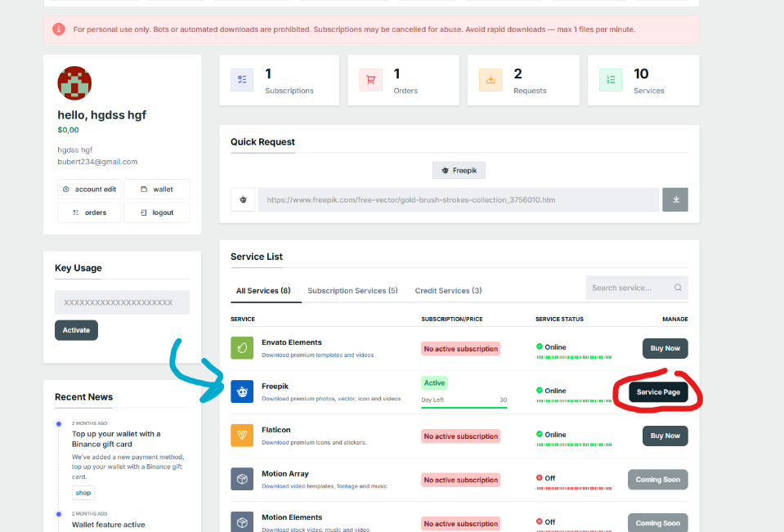Viewport: 784px width, 532px height.
Task: Open the wallet page
Action: pyautogui.click(x=156, y=190)
